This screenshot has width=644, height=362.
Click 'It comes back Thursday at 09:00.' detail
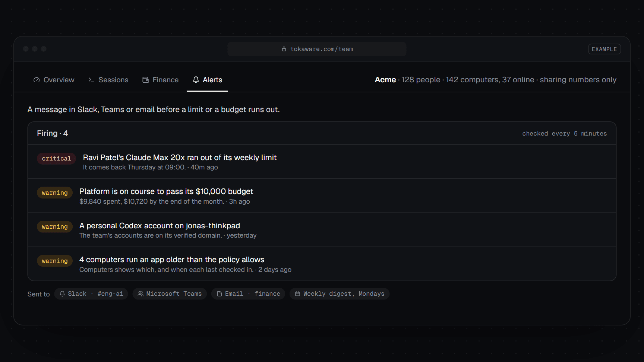pyautogui.click(x=134, y=167)
